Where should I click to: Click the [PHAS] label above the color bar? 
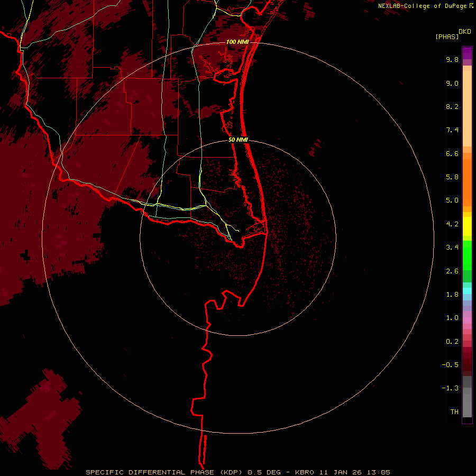coord(447,36)
